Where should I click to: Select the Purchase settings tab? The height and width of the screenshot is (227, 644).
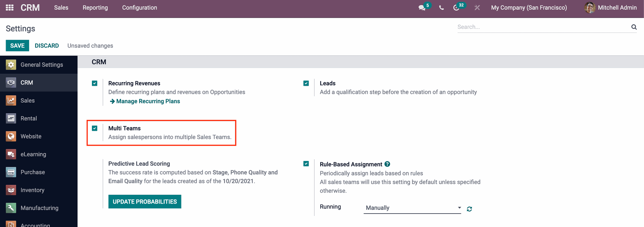pos(39,172)
